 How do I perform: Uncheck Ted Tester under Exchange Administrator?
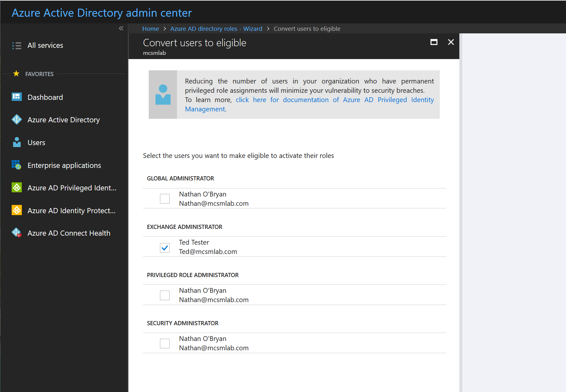tap(165, 248)
